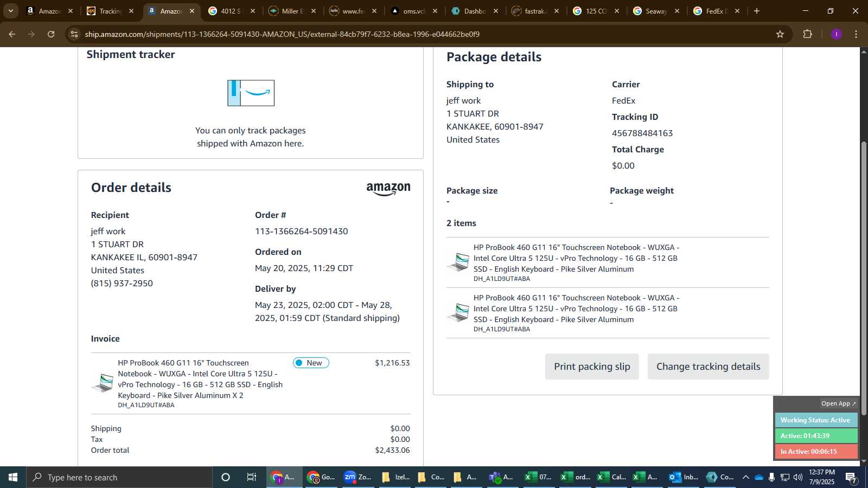This screenshot has height=488, width=868.
Task: Click the forward navigation arrow
Action: point(31,34)
